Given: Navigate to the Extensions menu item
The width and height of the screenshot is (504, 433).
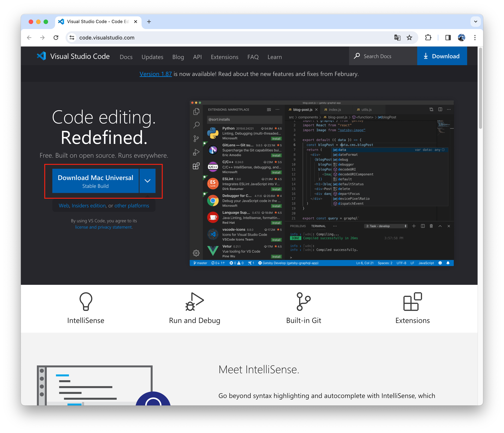Looking at the screenshot, I should tap(224, 57).
